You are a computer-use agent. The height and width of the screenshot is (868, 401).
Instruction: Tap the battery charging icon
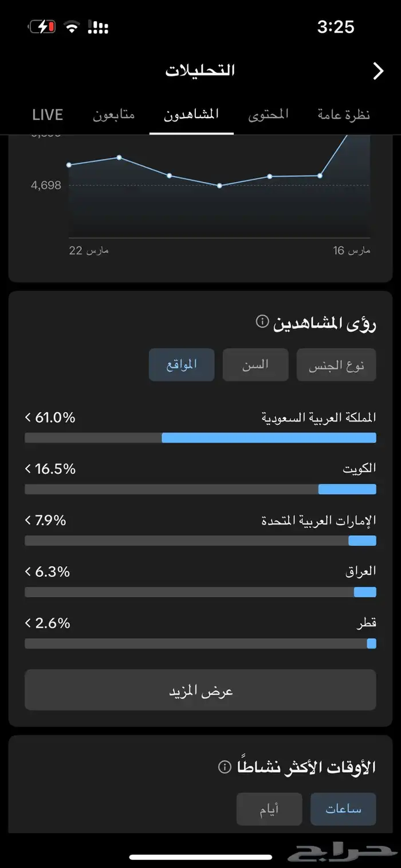point(41,27)
